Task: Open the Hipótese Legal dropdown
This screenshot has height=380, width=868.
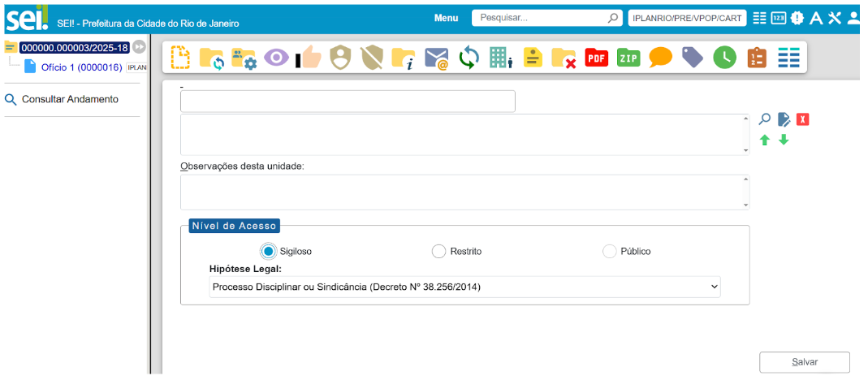Action: point(464,287)
